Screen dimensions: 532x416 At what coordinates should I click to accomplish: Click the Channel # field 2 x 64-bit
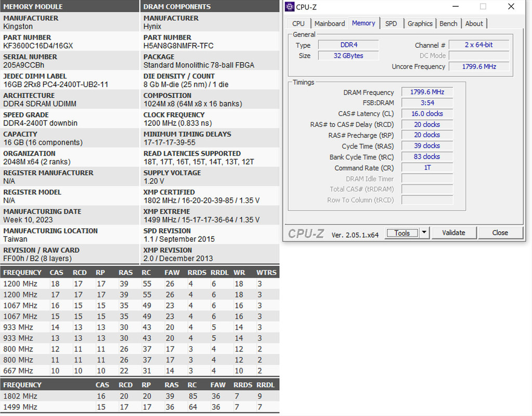[479, 45]
